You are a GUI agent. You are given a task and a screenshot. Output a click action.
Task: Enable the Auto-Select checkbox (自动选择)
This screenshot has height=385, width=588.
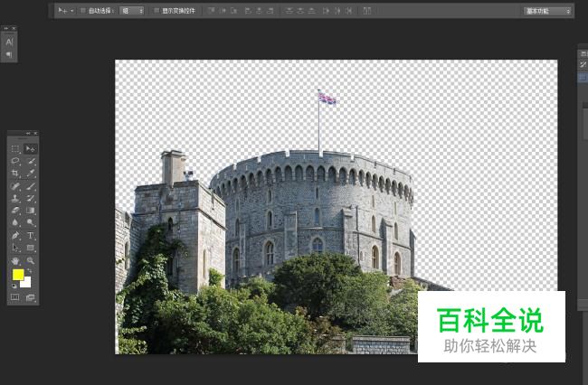[83, 11]
